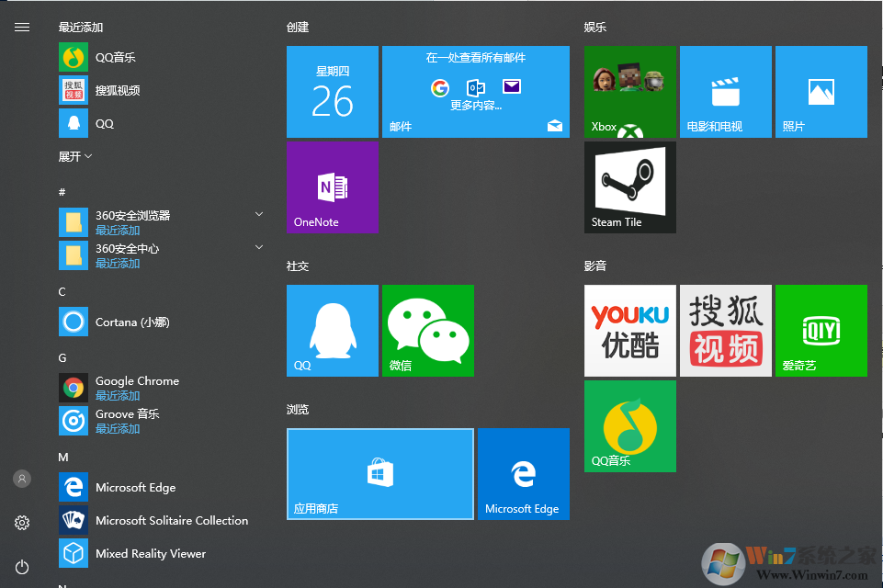Open the 优酷 tile
This screenshot has width=883, height=588.
[629, 331]
